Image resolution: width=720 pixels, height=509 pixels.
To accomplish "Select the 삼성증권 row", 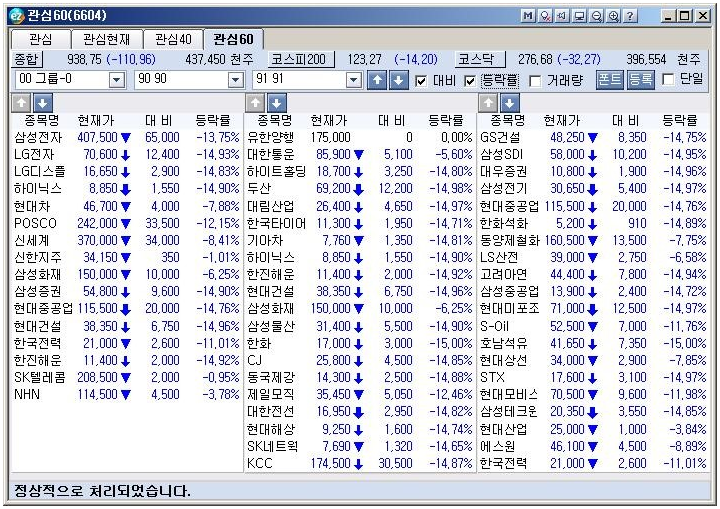I will tap(126, 291).
